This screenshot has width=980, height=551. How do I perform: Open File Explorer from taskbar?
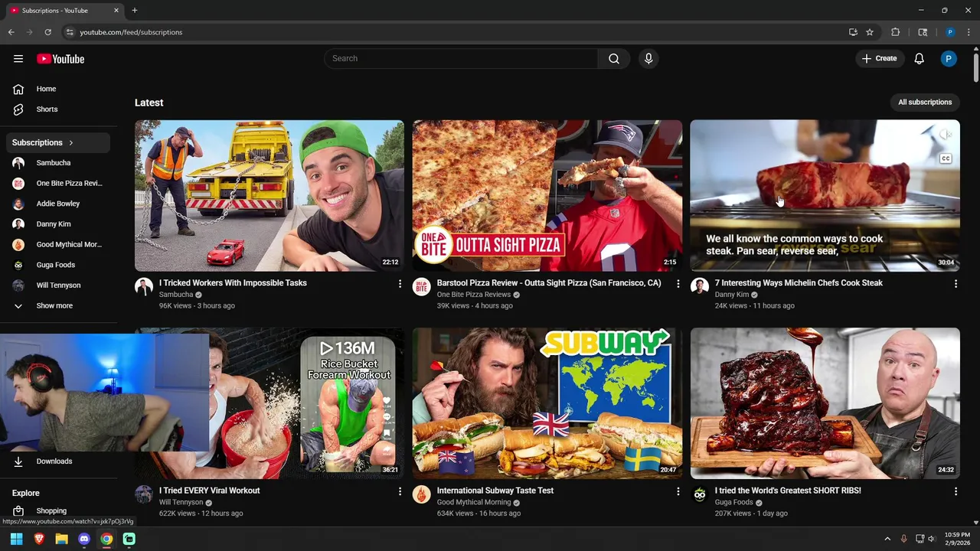61,540
